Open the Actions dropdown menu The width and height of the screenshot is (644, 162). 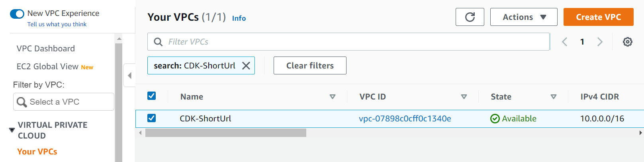pos(524,17)
